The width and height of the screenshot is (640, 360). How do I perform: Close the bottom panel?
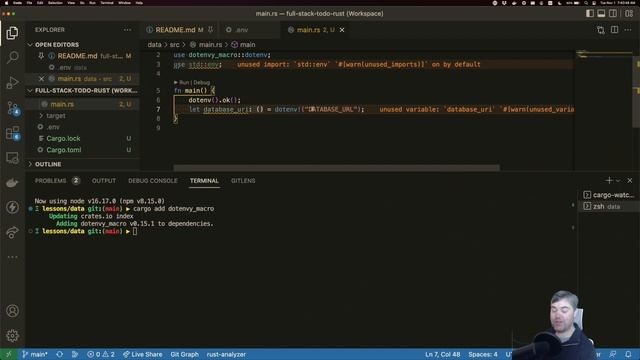click(x=630, y=180)
